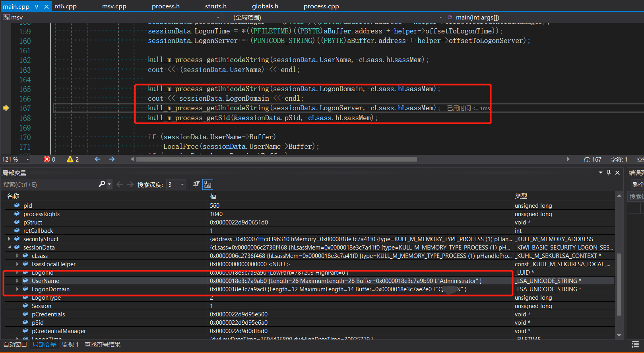Click the filter pin icon in locals toolbar

pos(196,184)
